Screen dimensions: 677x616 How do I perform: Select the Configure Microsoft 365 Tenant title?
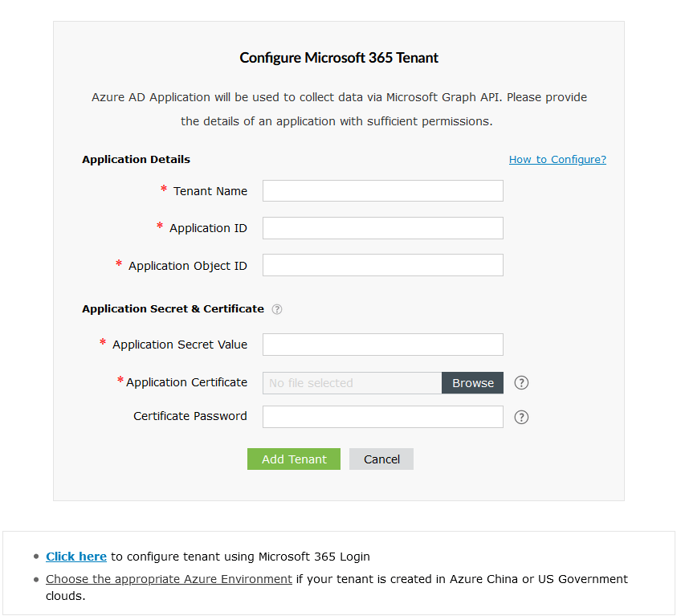pyautogui.click(x=338, y=57)
